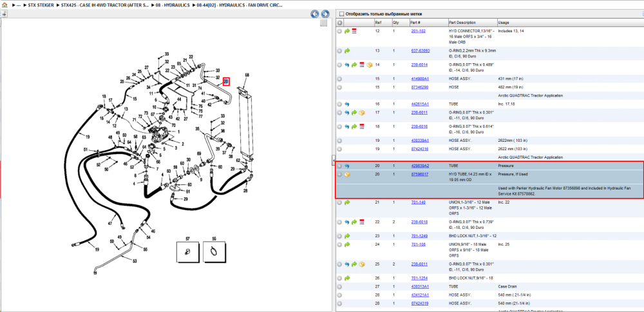Click the package box icon in the 238-6014 row
The width and height of the screenshot is (644, 312).
[x=369, y=64]
